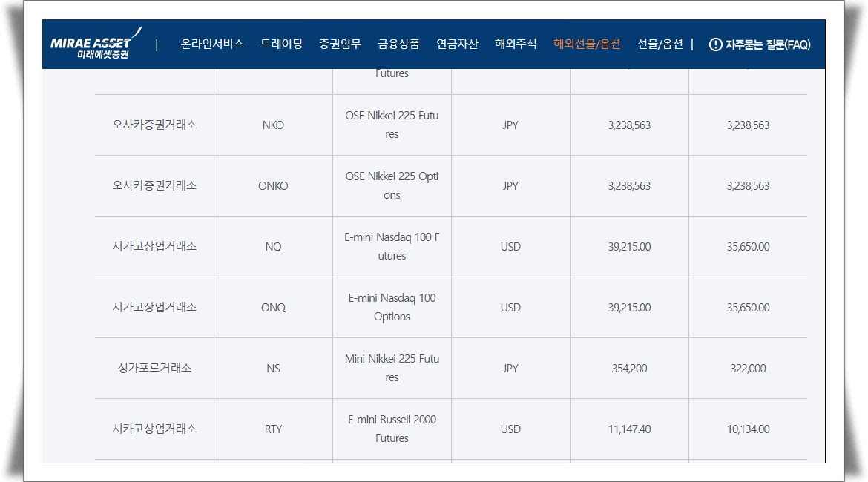Click the FAQ exclamation circle icon
This screenshot has height=482, width=868.
tap(715, 44)
